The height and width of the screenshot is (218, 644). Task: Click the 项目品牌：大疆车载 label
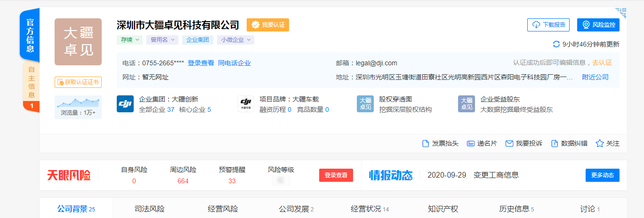(x=289, y=99)
